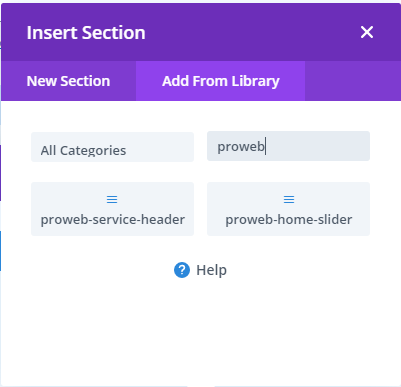
Task: Click the section icon above proweb-service-header
Action: pyautogui.click(x=112, y=199)
